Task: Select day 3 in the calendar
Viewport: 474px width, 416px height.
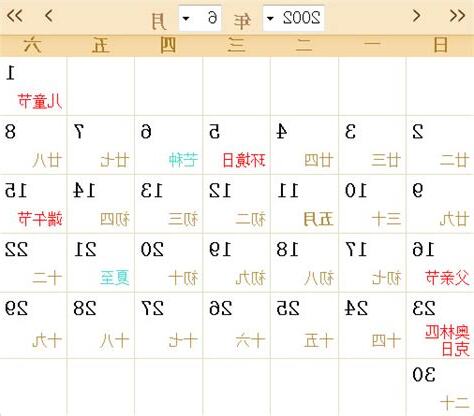Action: coord(372,145)
